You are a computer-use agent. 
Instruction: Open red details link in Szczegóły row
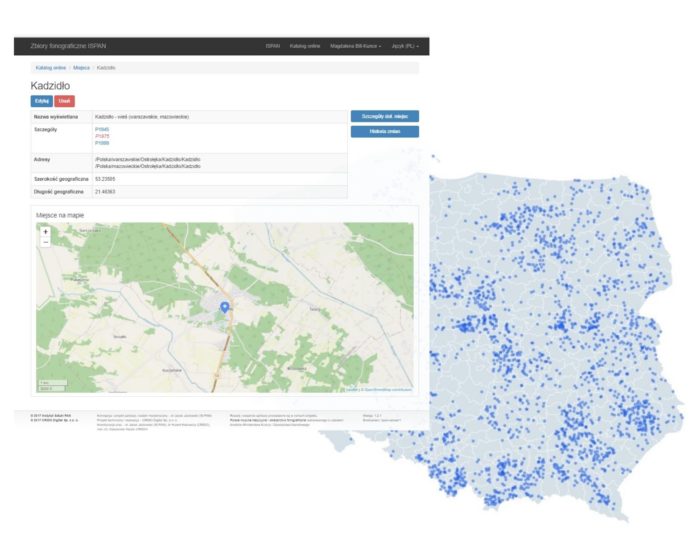coord(102,136)
